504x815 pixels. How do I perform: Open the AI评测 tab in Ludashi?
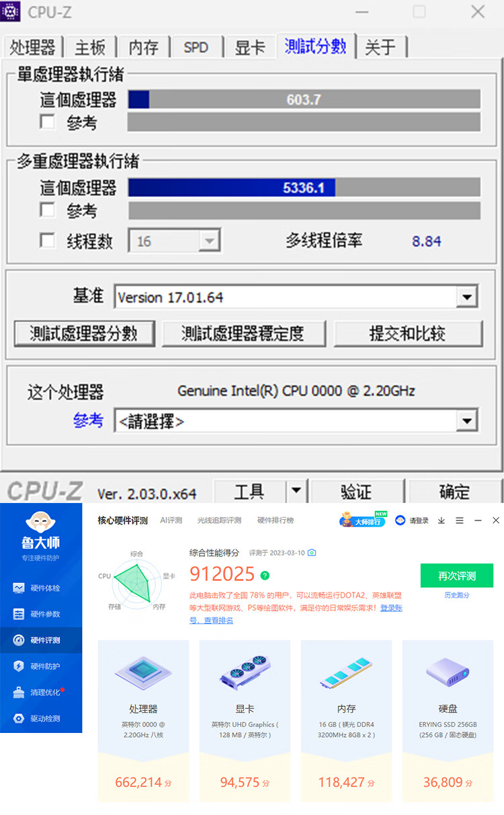tap(171, 520)
